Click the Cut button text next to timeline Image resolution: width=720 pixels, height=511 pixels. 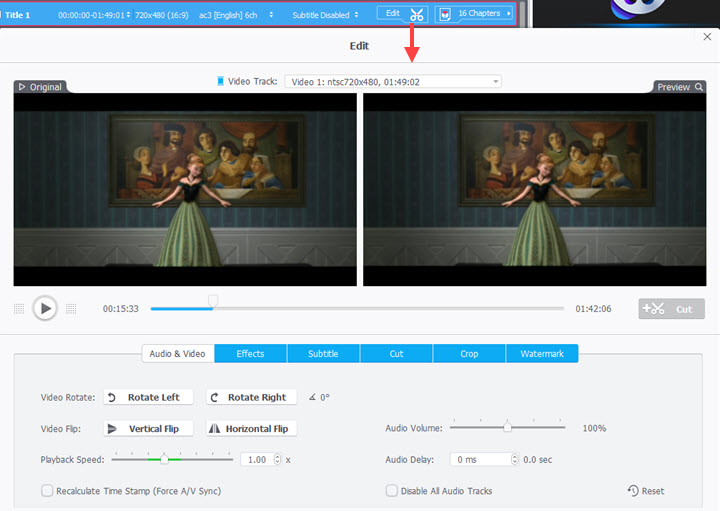click(x=683, y=309)
